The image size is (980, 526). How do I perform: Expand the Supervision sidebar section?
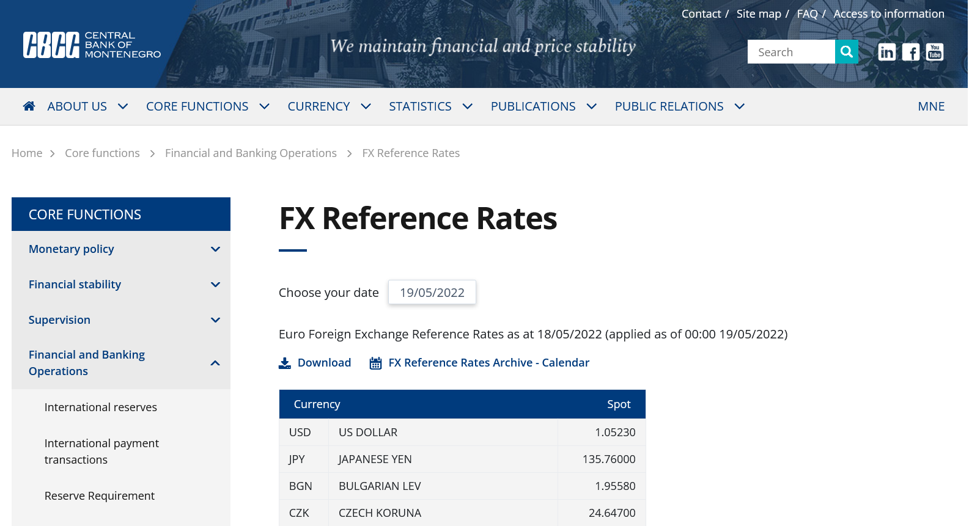(215, 320)
